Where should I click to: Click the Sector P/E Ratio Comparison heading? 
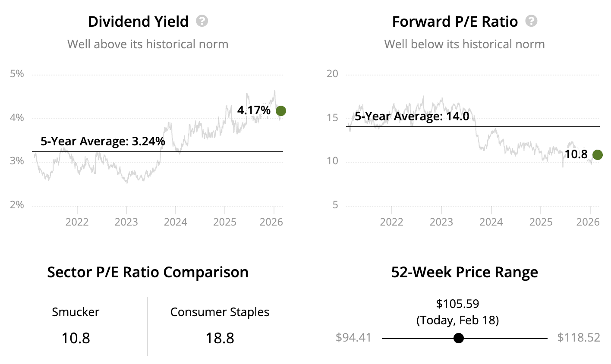[x=148, y=273]
